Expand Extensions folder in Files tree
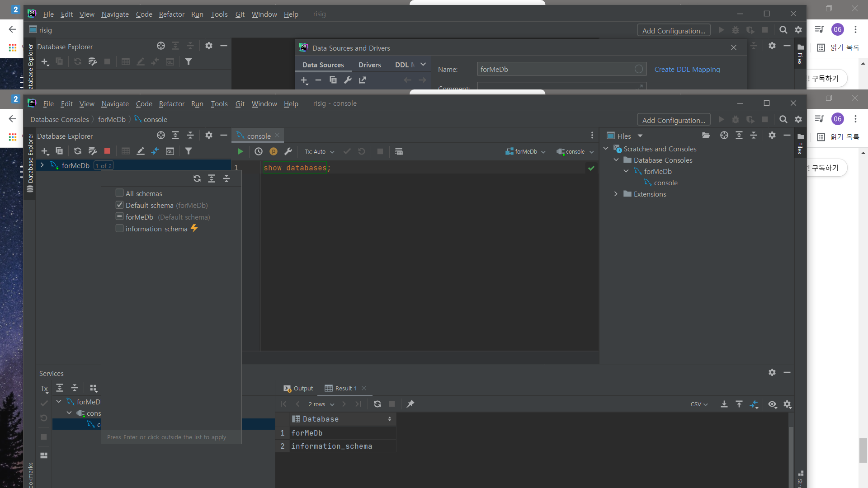The width and height of the screenshot is (868, 488). pyautogui.click(x=616, y=194)
